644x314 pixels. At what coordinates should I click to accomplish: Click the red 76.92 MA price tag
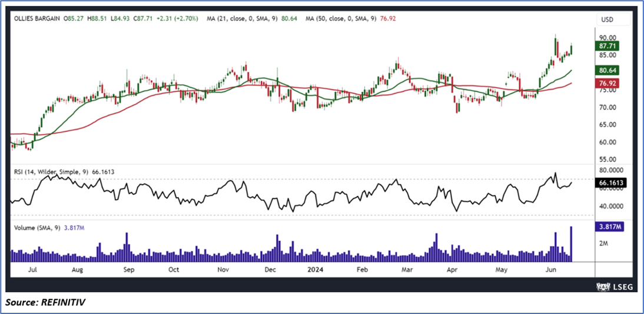(608, 84)
